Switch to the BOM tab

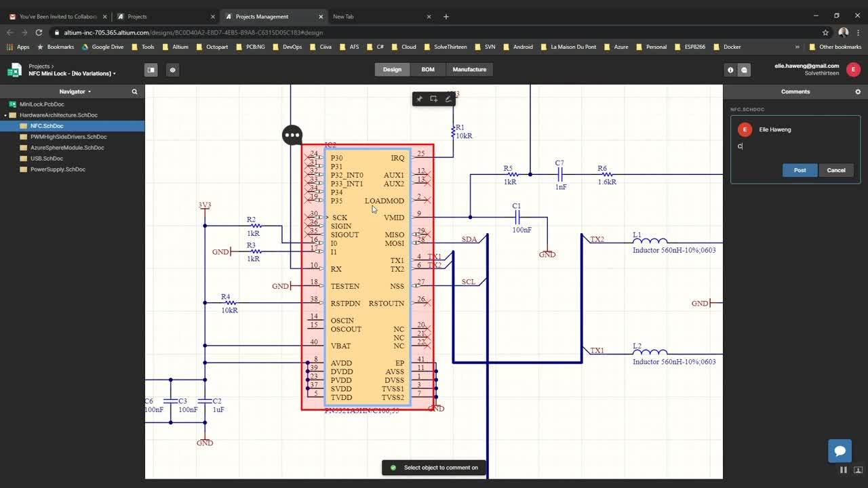point(427,69)
